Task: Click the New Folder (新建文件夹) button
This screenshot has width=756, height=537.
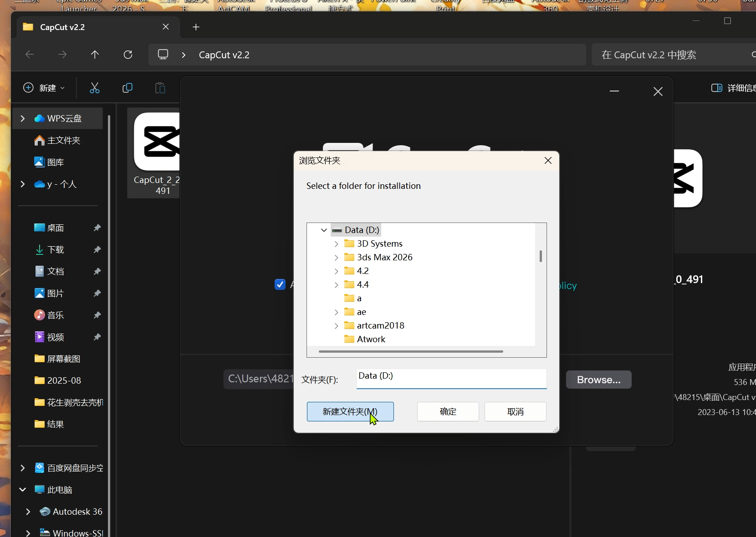Action: click(x=350, y=411)
